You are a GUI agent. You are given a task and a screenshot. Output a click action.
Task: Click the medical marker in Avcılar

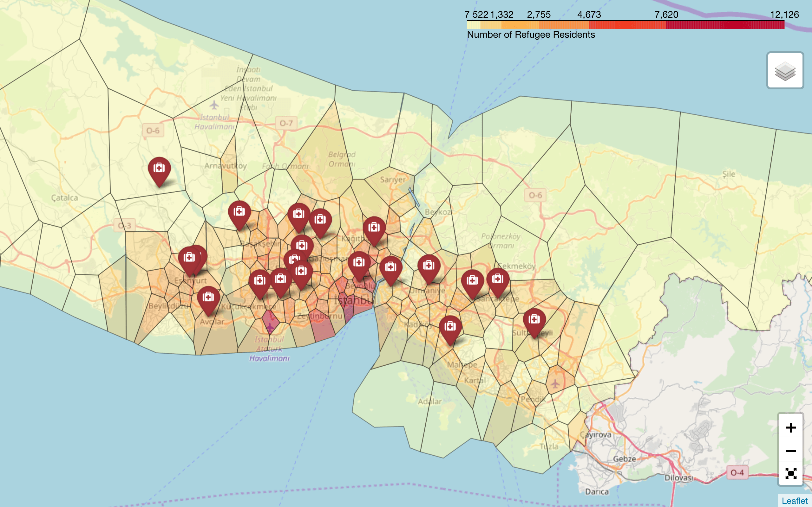pyautogui.click(x=208, y=298)
